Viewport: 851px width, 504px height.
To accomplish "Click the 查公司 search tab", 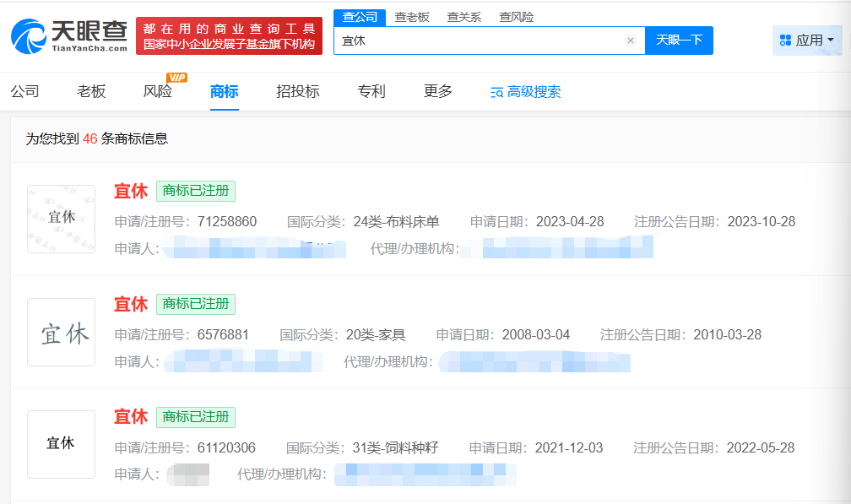I will click(360, 17).
